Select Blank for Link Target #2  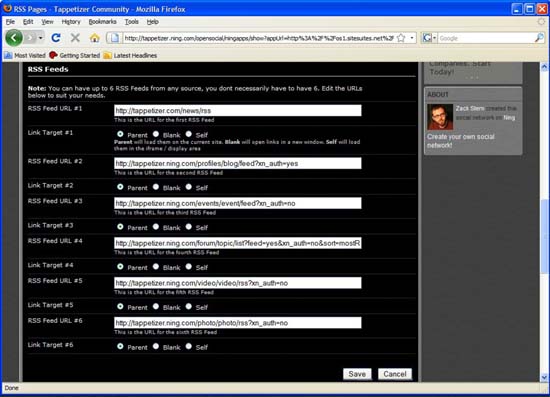(x=156, y=187)
